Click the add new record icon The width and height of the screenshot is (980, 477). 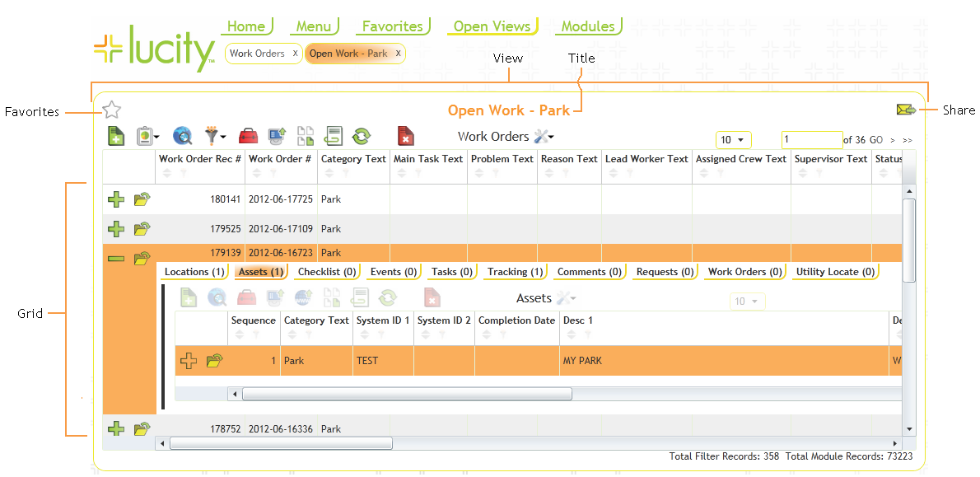click(117, 136)
